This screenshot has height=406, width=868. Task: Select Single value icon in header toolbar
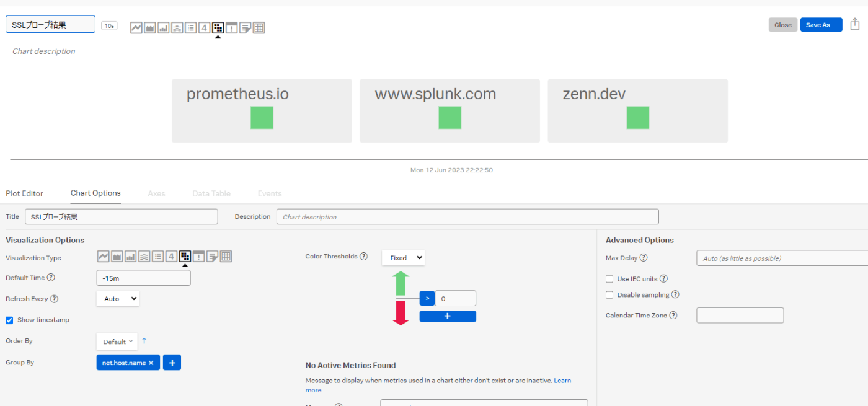[204, 28]
